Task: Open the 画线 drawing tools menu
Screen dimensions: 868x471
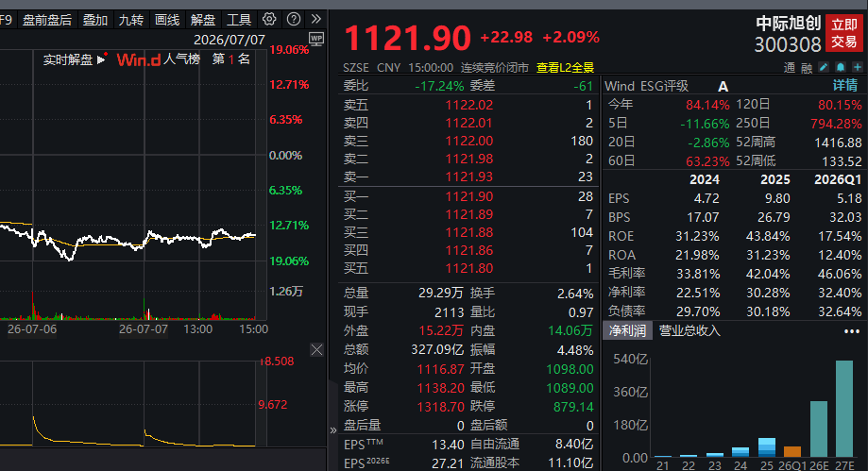Action: pyautogui.click(x=167, y=20)
